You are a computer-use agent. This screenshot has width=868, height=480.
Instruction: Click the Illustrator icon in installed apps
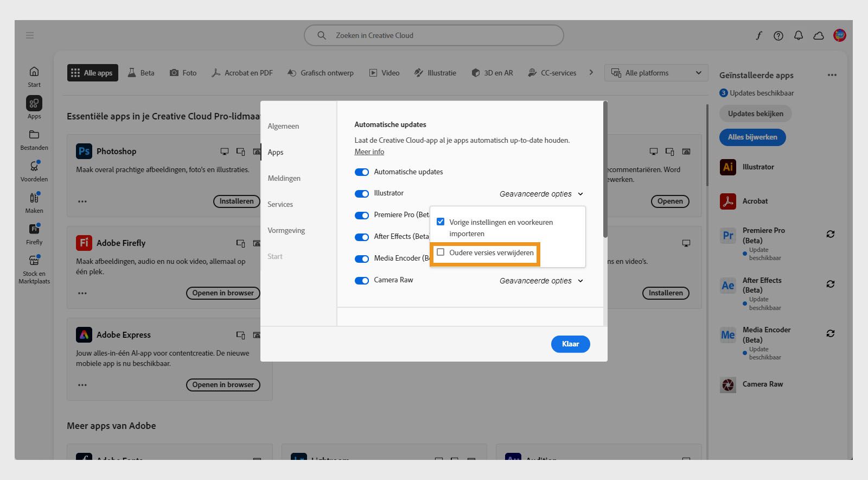coord(728,167)
